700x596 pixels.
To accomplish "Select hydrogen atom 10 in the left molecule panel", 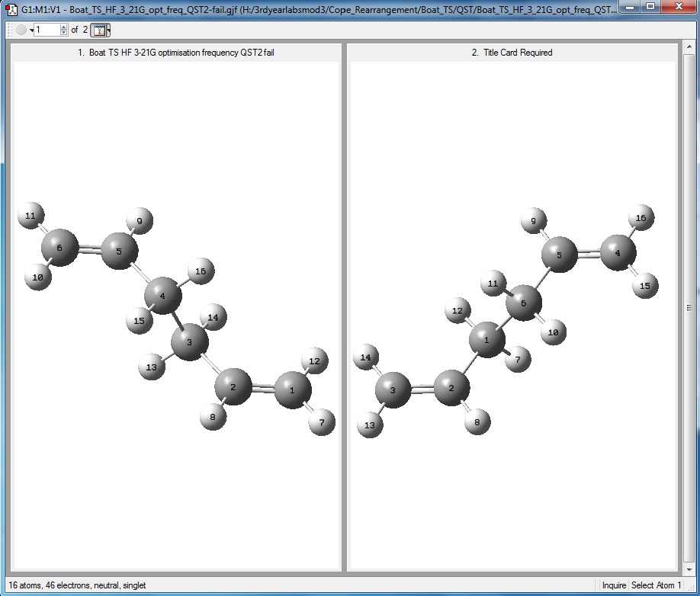I will click(x=38, y=277).
